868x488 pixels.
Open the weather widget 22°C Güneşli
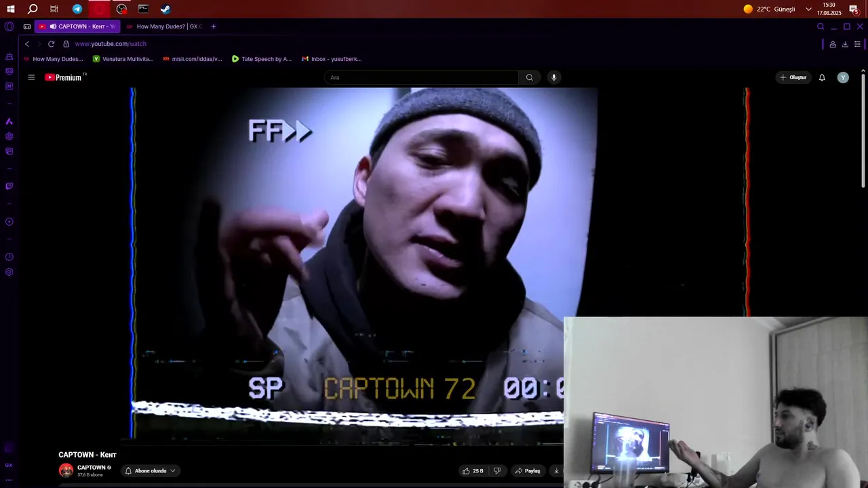769,9
